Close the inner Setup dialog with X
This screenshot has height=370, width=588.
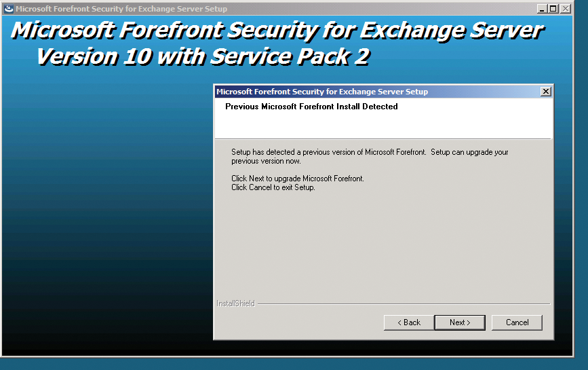(x=546, y=92)
